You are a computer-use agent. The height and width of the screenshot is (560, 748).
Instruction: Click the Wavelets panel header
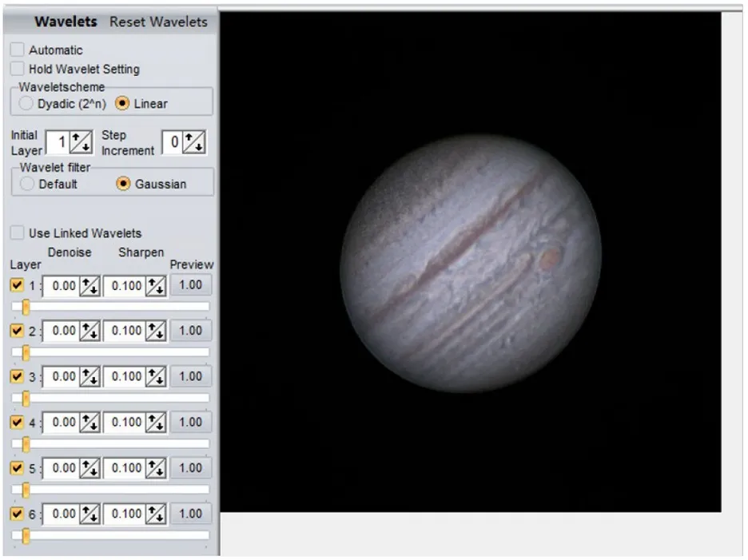pos(66,22)
